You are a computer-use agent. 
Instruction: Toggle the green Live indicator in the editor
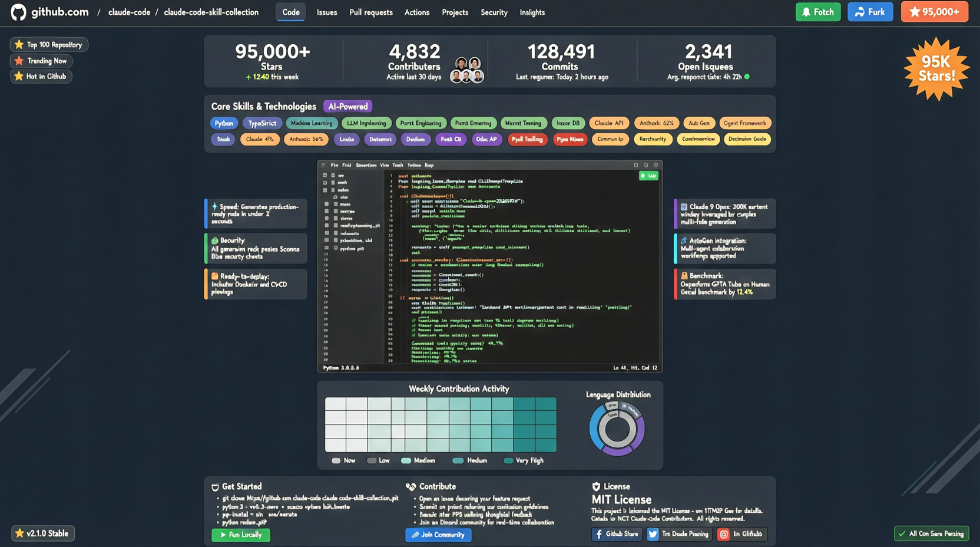coord(648,176)
